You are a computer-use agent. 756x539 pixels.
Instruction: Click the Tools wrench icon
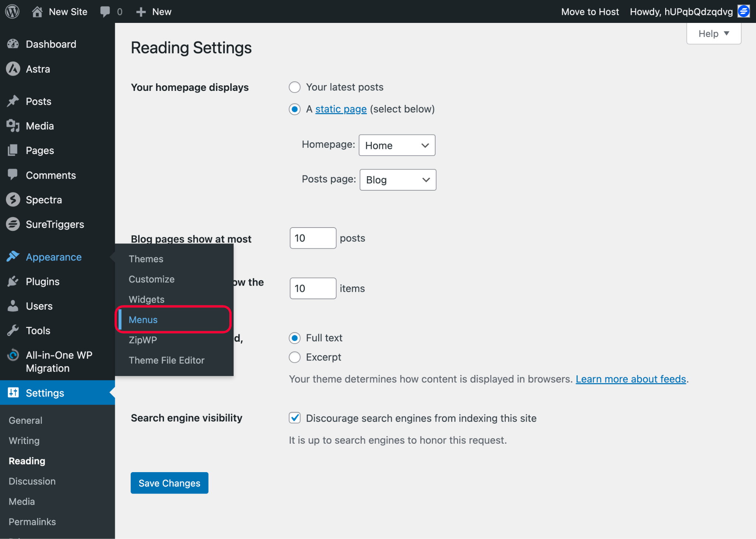tap(13, 331)
